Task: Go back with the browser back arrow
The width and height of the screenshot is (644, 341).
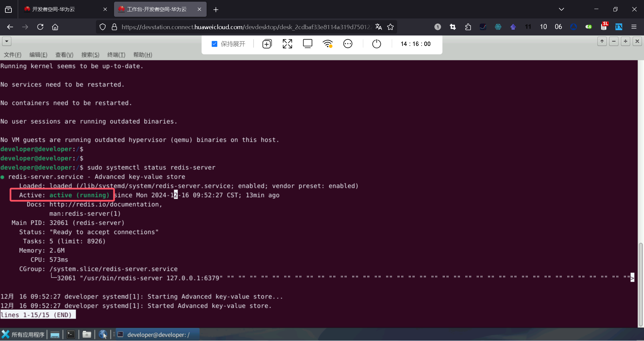Action: (10, 27)
